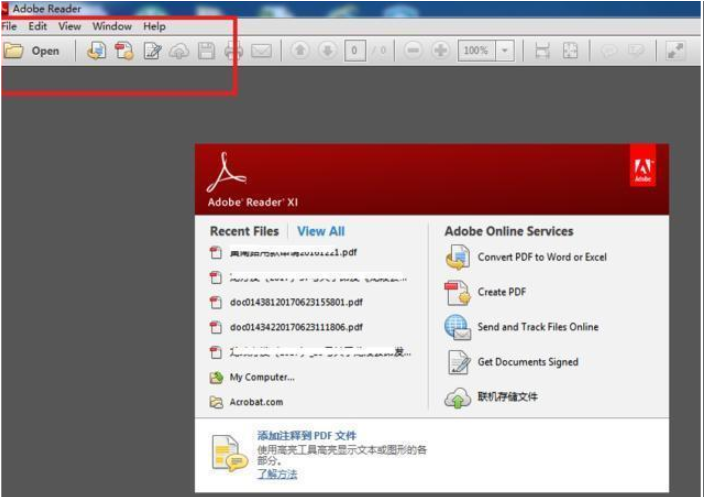Click the Add sticky note comment icon

click(609, 51)
